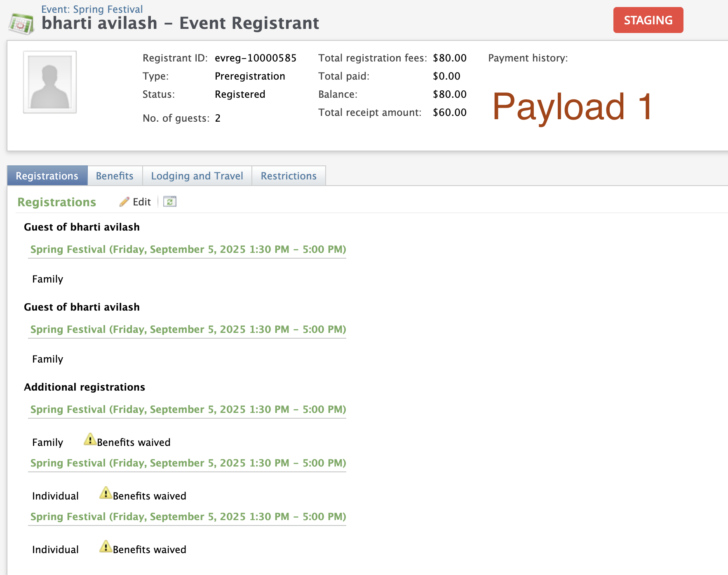Open the Spring Festival link under the first guest
Viewport: 728px width, 575px height.
(x=188, y=249)
